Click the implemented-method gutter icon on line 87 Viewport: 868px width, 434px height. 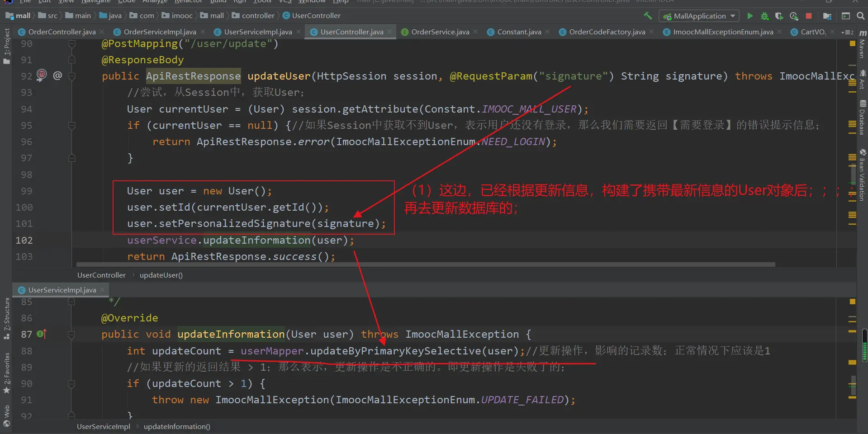click(41, 334)
